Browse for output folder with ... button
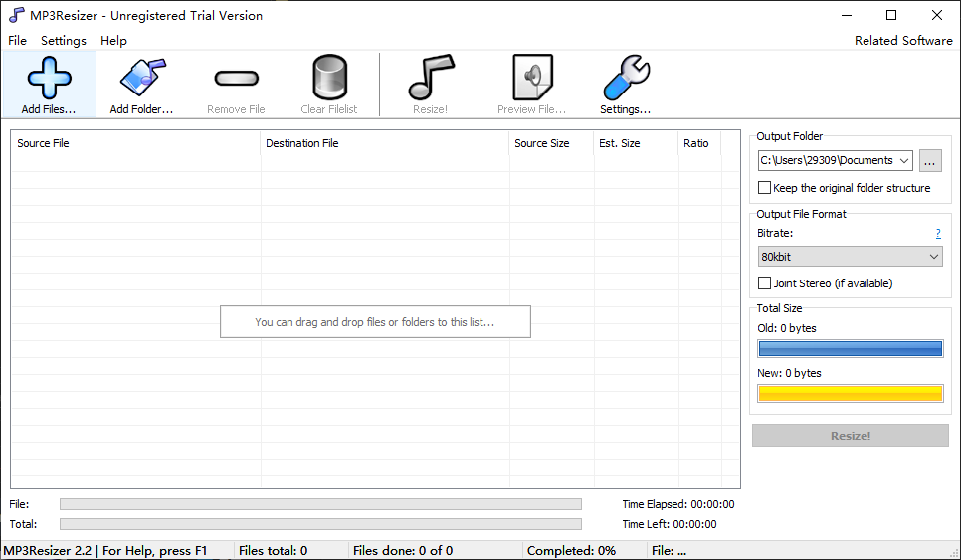The width and height of the screenshot is (961, 560). (930, 160)
